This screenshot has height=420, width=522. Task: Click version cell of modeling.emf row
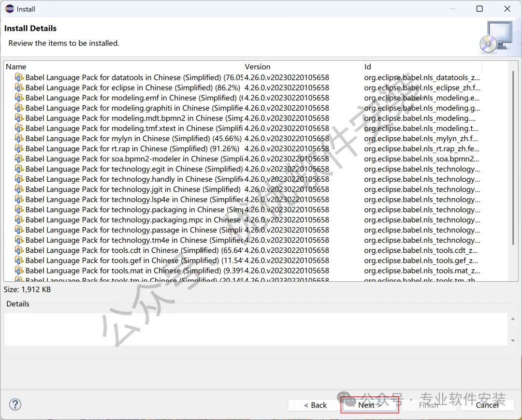pos(287,98)
